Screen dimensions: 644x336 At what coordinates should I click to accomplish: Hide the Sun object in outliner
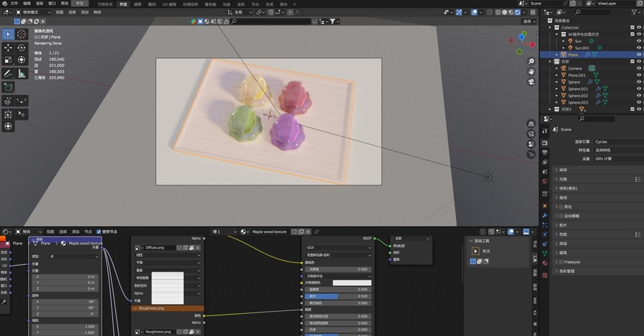[639, 41]
